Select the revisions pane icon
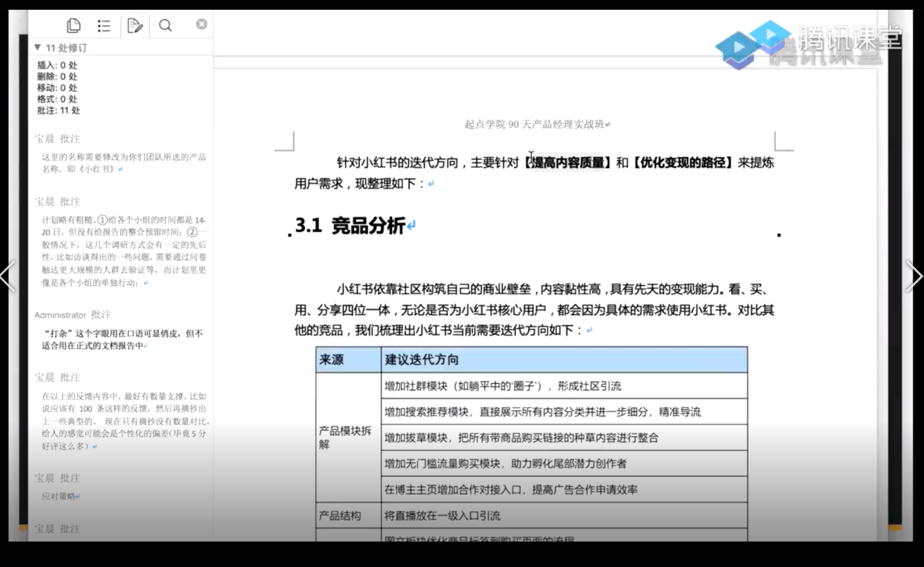Viewport: 924px width, 567px height. click(135, 26)
